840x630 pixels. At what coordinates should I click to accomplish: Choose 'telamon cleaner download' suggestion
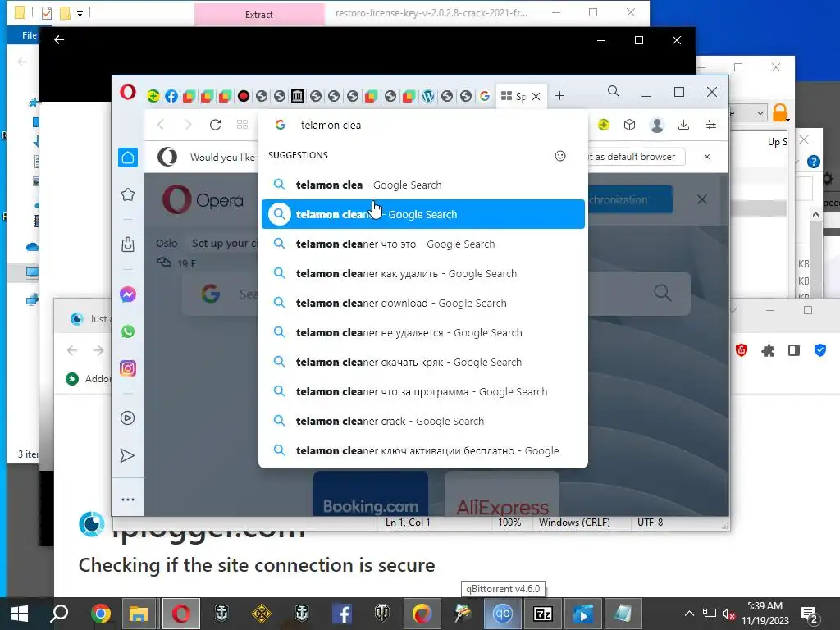click(x=423, y=303)
